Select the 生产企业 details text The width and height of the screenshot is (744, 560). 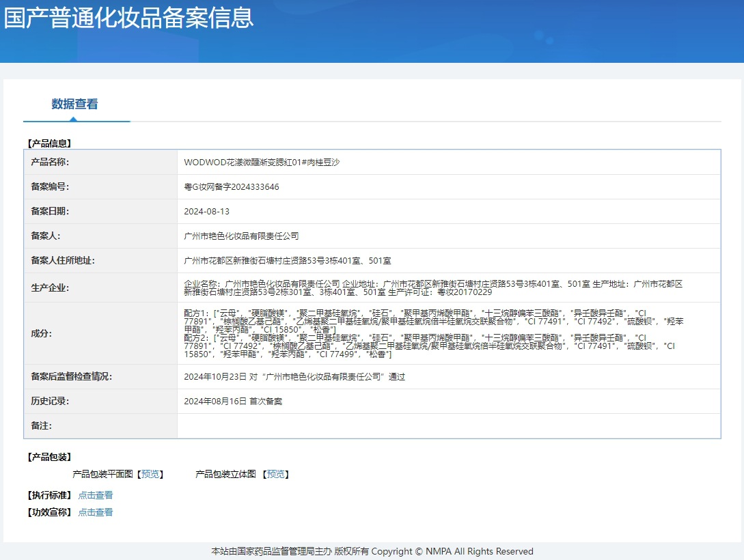pos(433,288)
